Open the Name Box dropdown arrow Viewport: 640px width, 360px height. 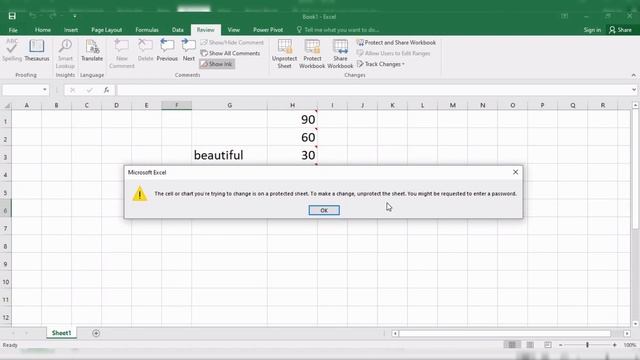(44, 90)
